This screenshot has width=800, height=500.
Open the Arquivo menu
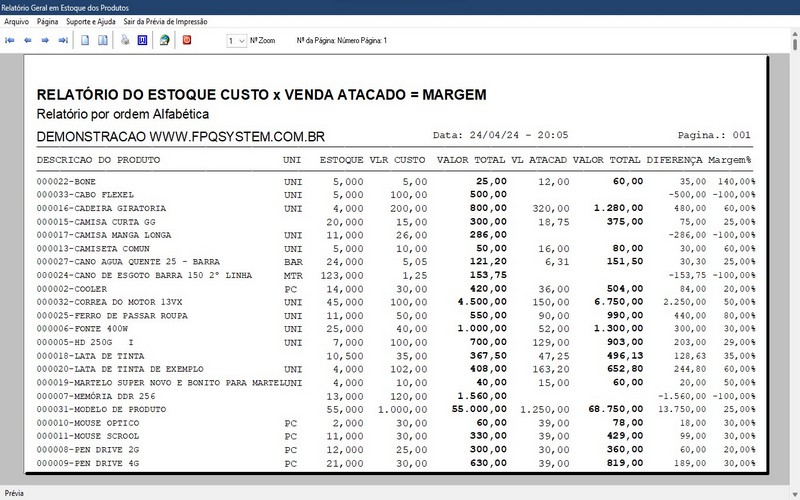(16, 21)
